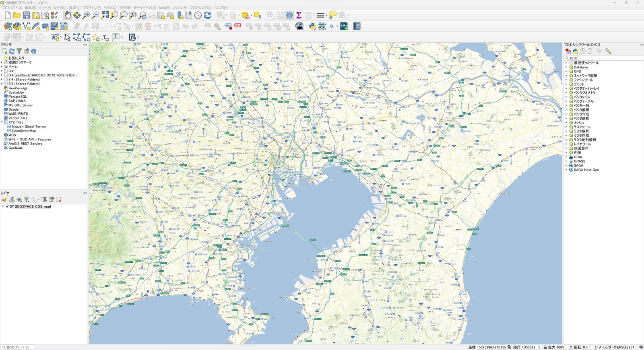This screenshot has height=350, width=644.
Task: Click the EPSG:3857 CRS button
Action: point(624,347)
